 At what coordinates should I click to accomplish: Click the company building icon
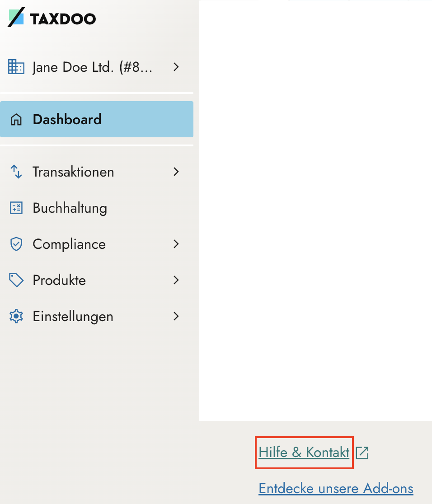16,67
